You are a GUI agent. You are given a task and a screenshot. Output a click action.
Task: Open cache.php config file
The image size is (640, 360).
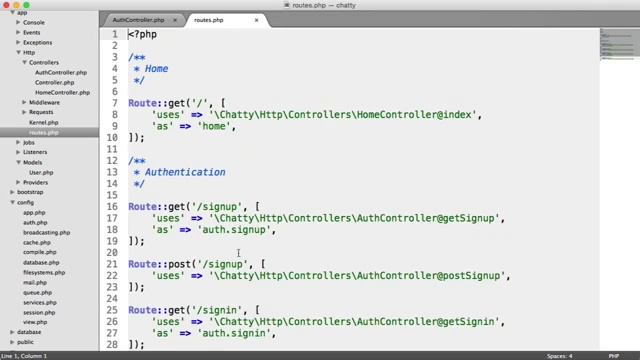37,242
